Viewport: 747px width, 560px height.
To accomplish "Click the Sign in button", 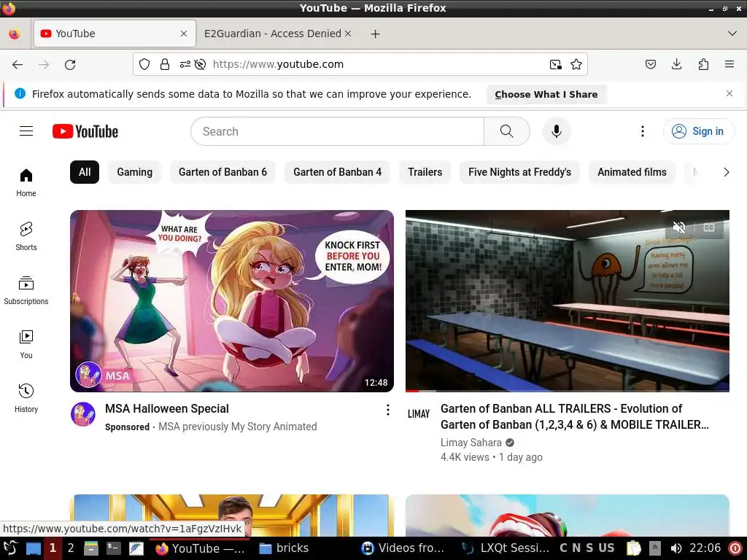I will 698,131.
